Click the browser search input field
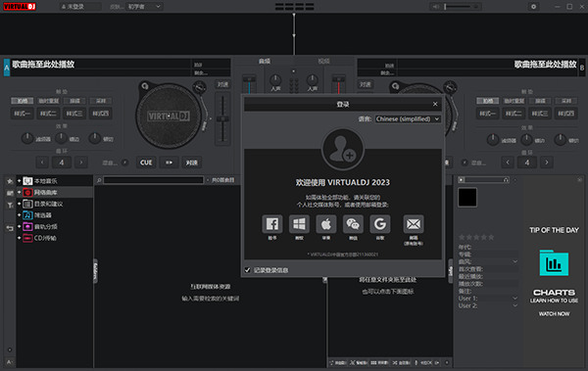 (154, 180)
